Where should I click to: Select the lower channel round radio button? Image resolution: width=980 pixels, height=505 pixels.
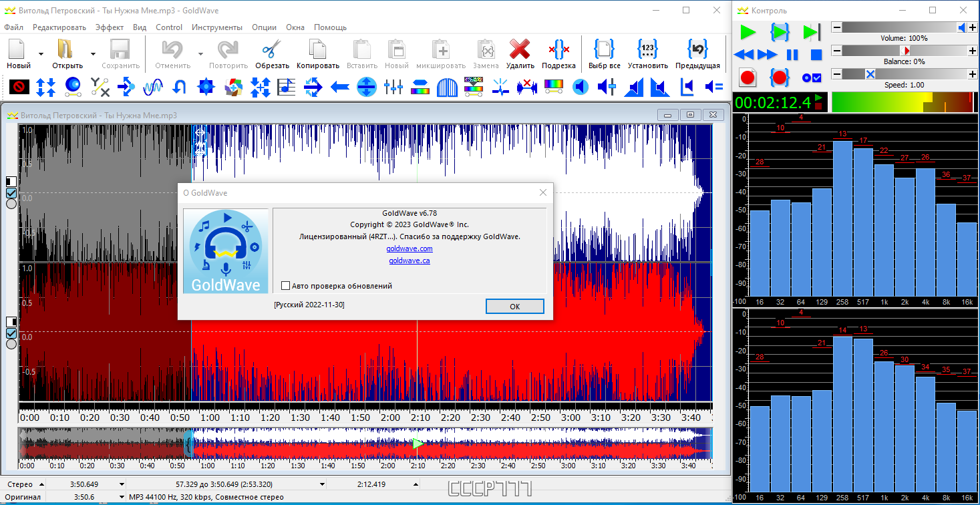click(11, 344)
